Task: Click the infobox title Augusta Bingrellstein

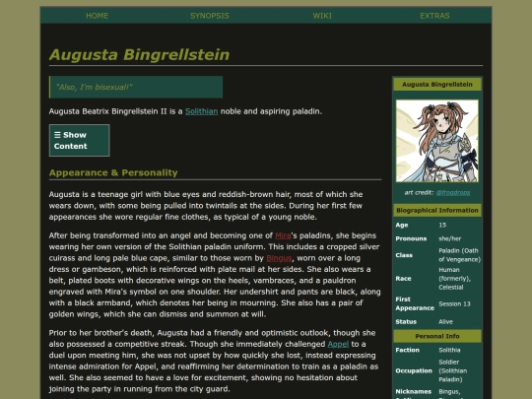Action: (437, 84)
